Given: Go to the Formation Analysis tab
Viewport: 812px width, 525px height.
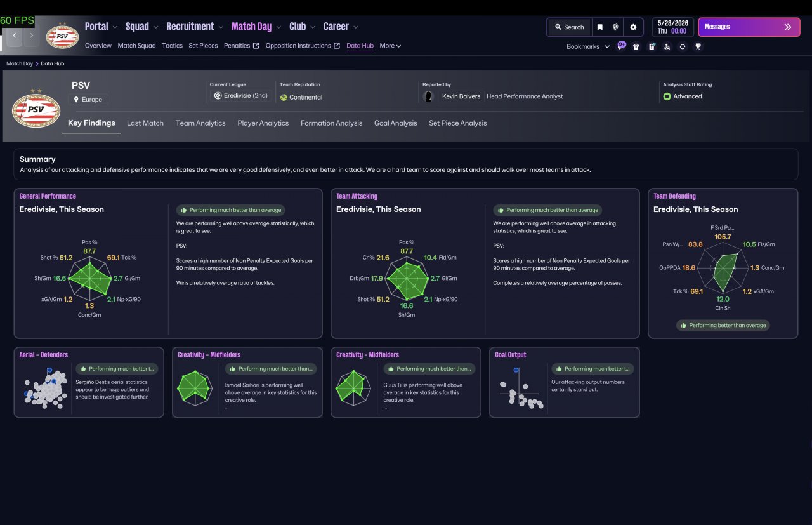Looking at the screenshot, I should (x=332, y=123).
